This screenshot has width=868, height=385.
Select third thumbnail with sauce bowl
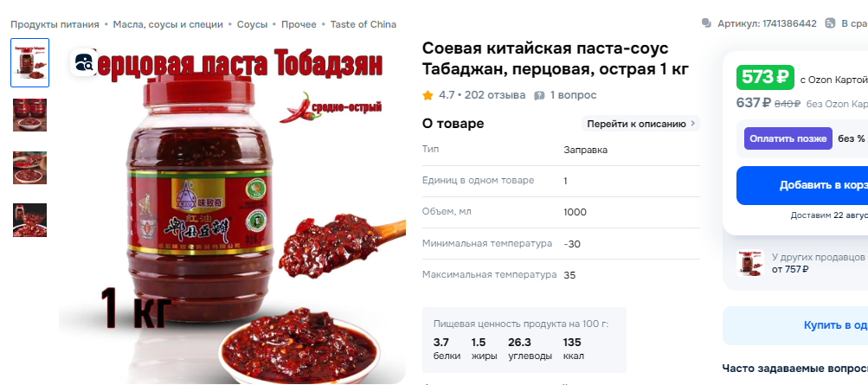pos(30,168)
